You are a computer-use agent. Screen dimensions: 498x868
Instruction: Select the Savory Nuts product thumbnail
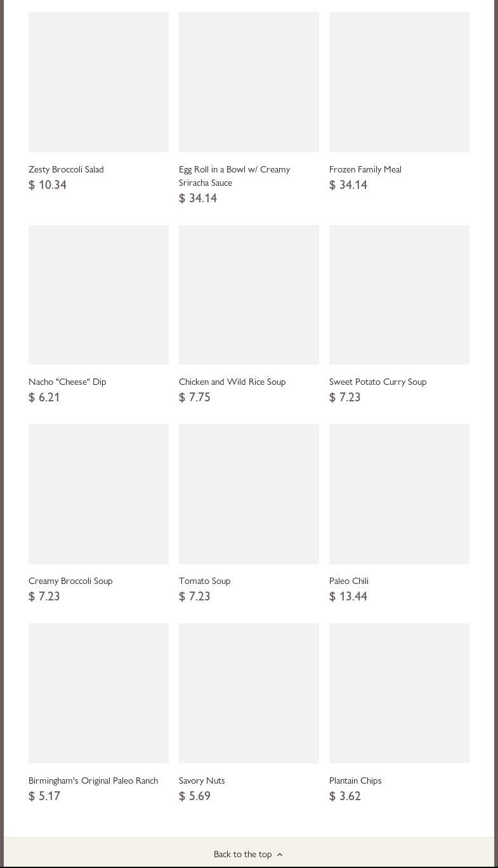249,693
